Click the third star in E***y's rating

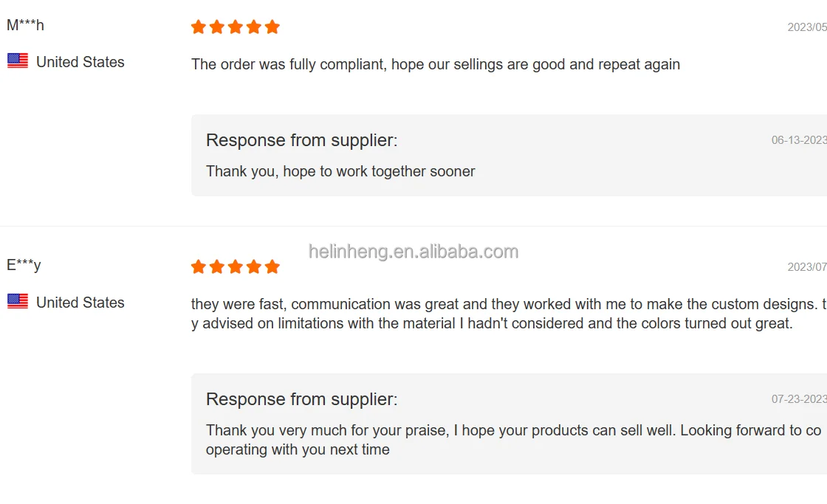click(x=235, y=266)
